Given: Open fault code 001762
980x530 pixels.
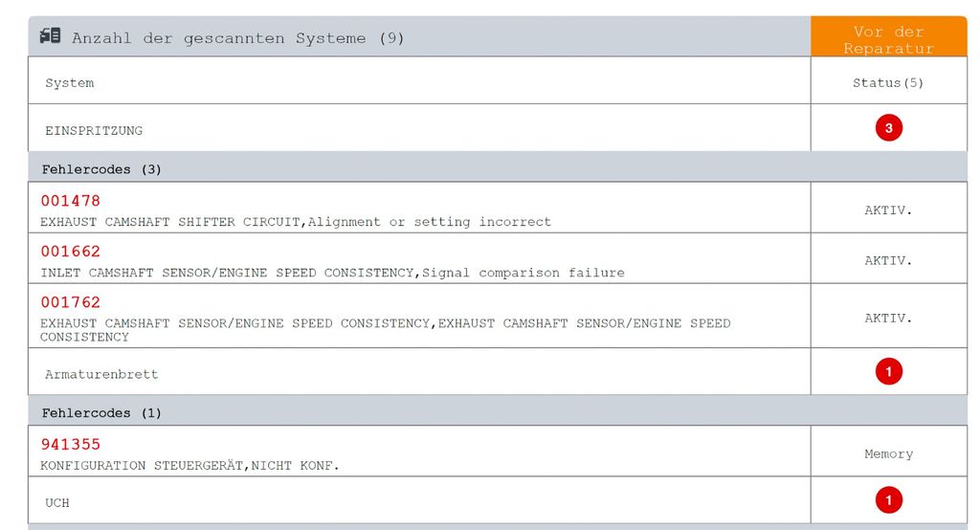Looking at the screenshot, I should pyautogui.click(x=70, y=302).
